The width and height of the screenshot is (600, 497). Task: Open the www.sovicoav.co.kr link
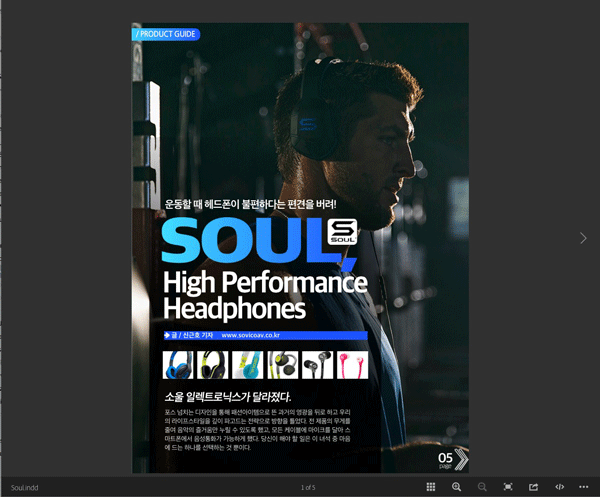[251, 335]
